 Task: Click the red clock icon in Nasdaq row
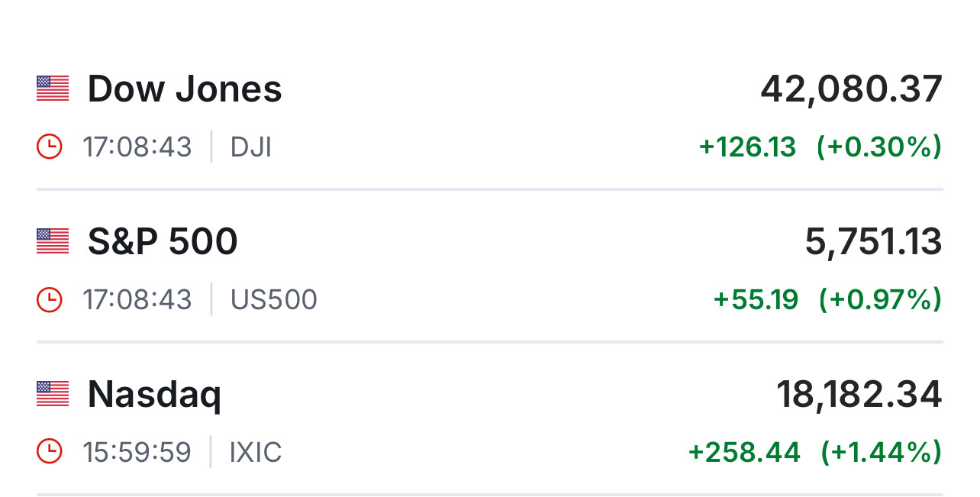[50, 452]
